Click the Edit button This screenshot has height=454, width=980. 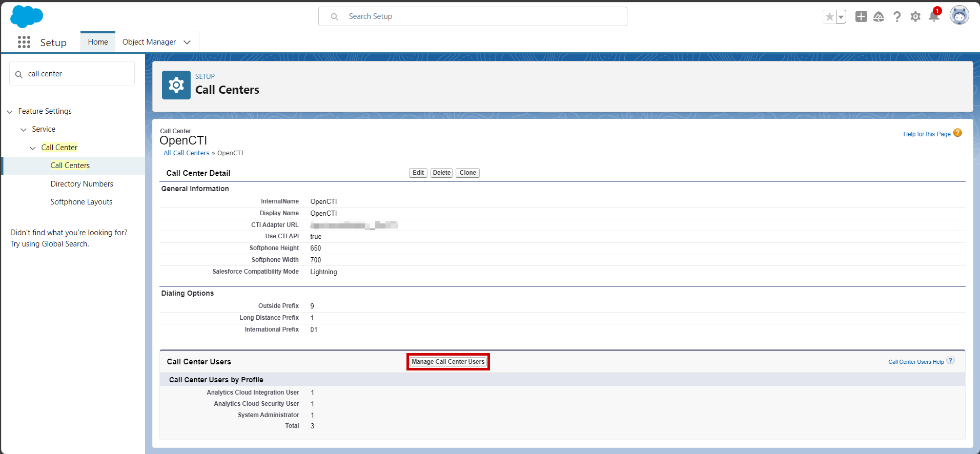(x=418, y=173)
